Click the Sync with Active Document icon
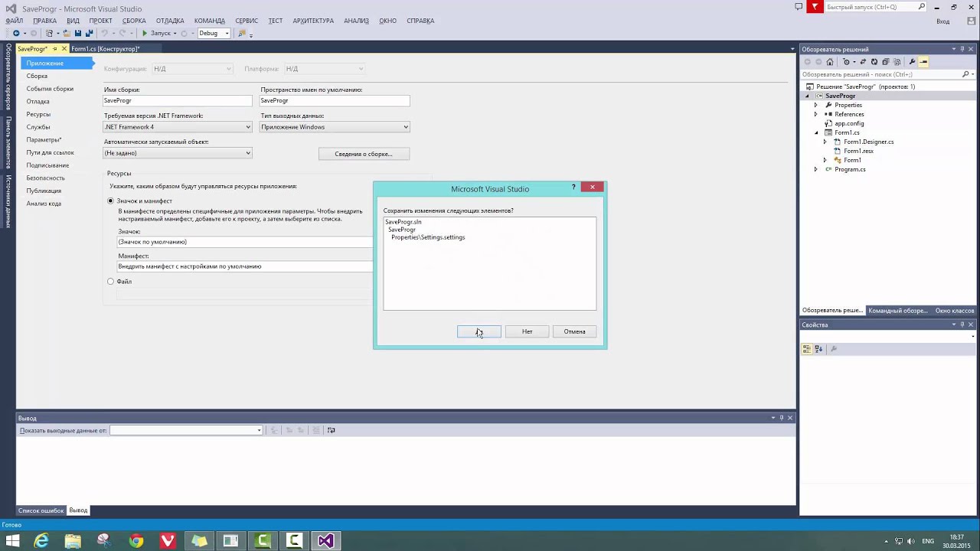980x551 pixels. [863, 62]
